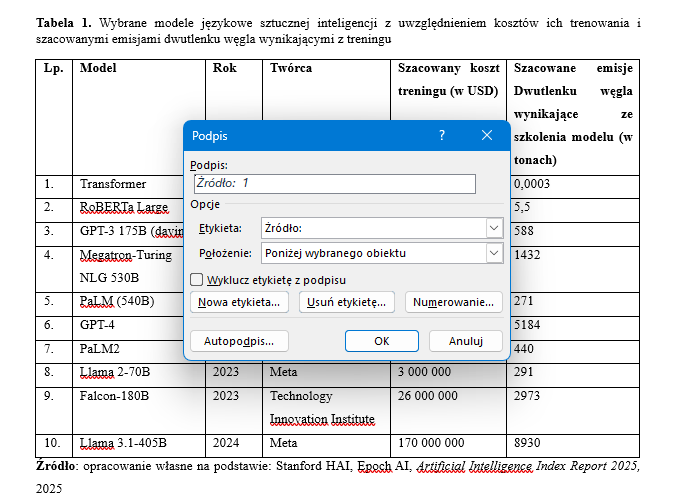
Task: Click the 'Llama 3.1-405B' table cell
Action: point(123,443)
